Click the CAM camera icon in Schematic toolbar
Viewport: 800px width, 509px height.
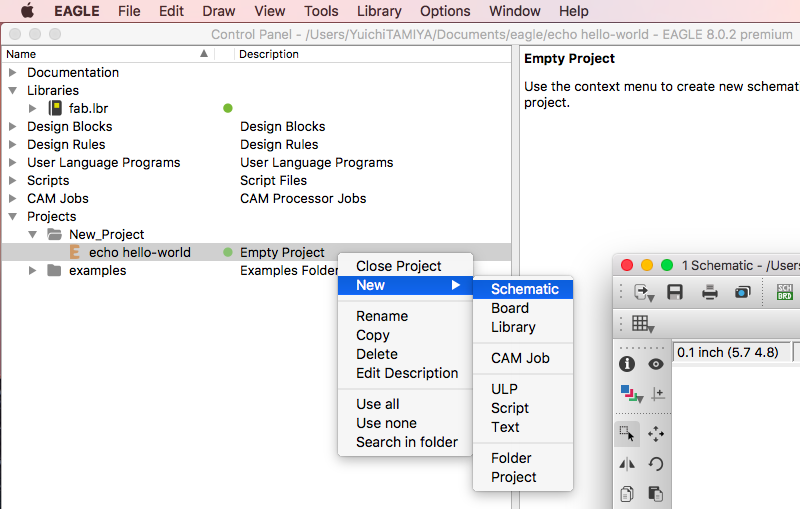[x=742, y=292]
